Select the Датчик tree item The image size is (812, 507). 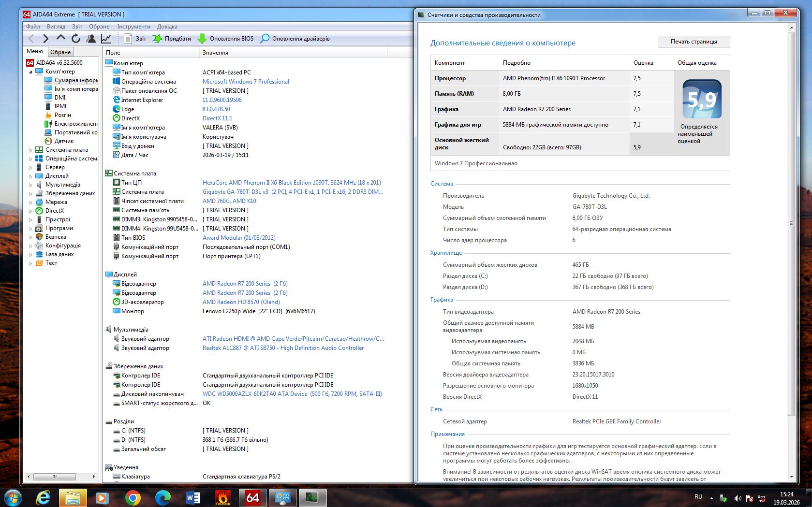64,141
